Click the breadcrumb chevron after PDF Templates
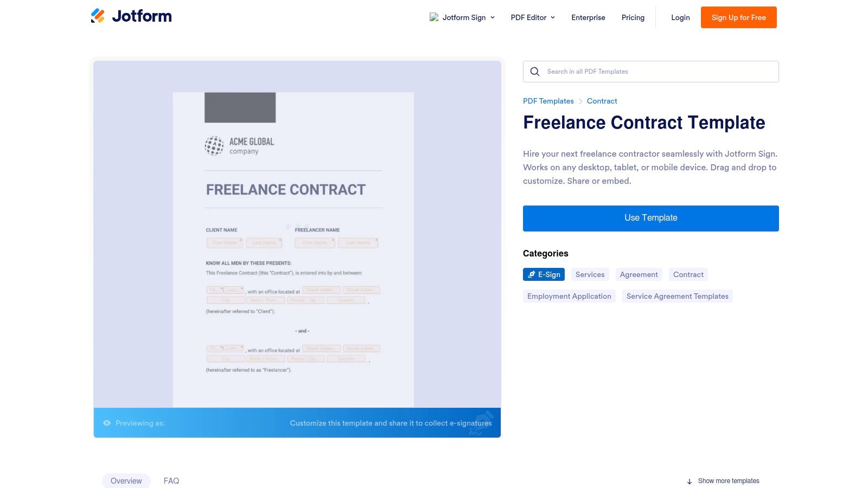 (579, 101)
